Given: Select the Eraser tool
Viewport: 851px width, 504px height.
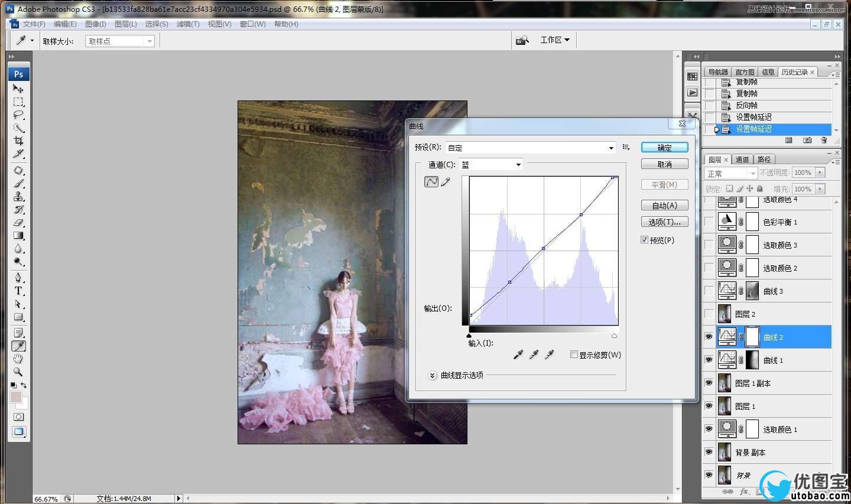Looking at the screenshot, I should [x=18, y=222].
